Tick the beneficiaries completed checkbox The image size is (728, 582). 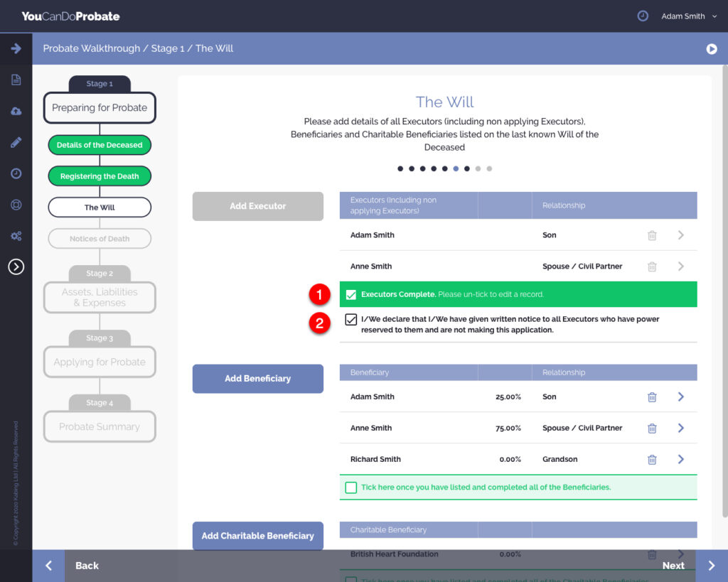click(x=350, y=487)
